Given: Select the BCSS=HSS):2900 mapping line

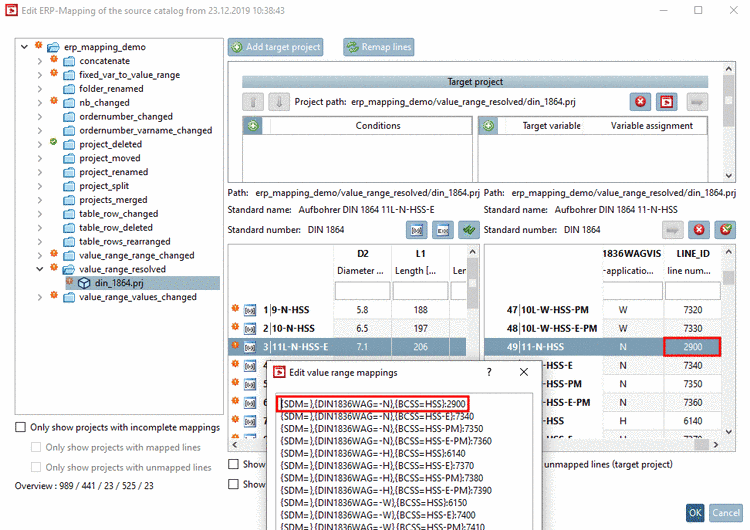Looking at the screenshot, I should pos(373,404).
